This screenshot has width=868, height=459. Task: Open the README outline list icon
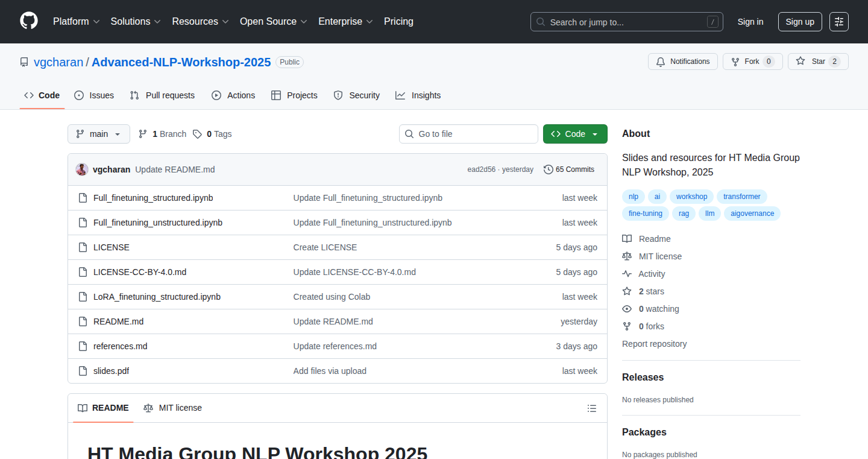[x=592, y=408]
